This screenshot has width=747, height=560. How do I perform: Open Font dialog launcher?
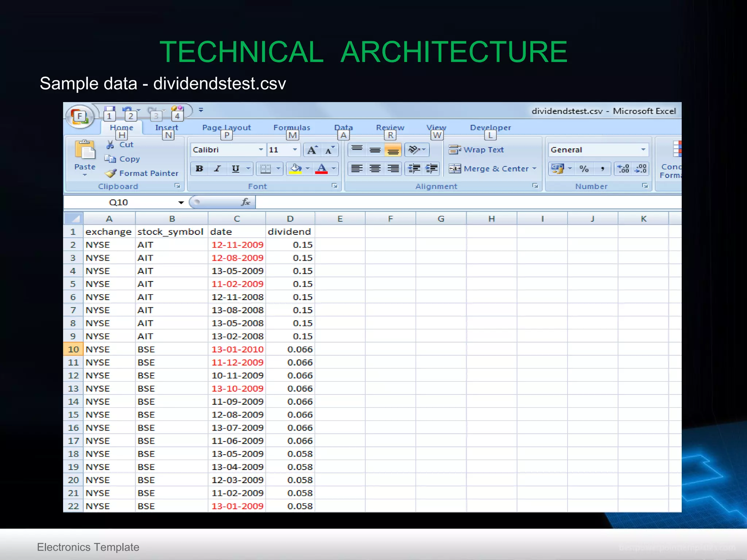pos(334,186)
